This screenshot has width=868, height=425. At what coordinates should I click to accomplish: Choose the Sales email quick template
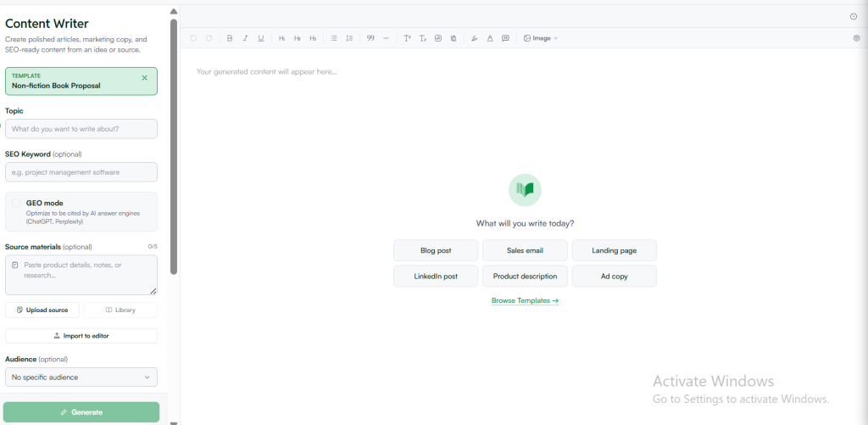(x=525, y=250)
